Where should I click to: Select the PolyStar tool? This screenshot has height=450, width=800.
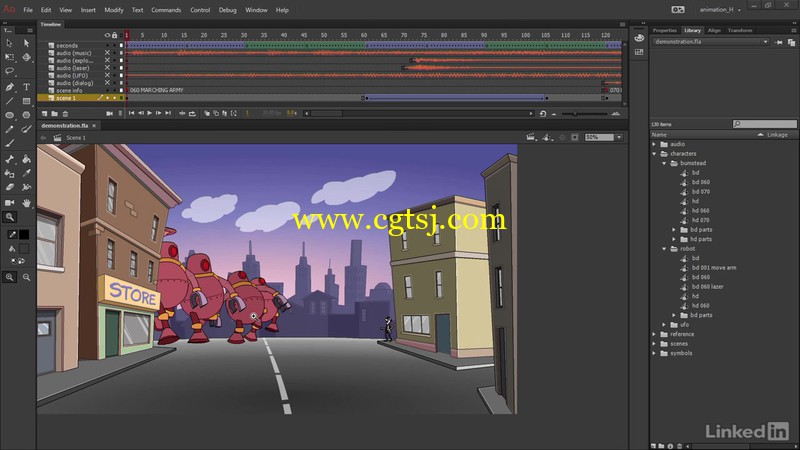click(26, 115)
